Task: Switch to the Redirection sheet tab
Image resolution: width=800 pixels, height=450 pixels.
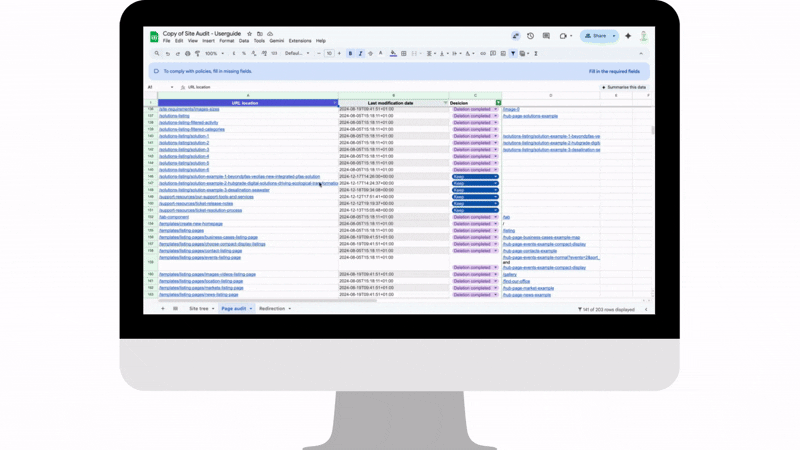Action: tap(272, 309)
